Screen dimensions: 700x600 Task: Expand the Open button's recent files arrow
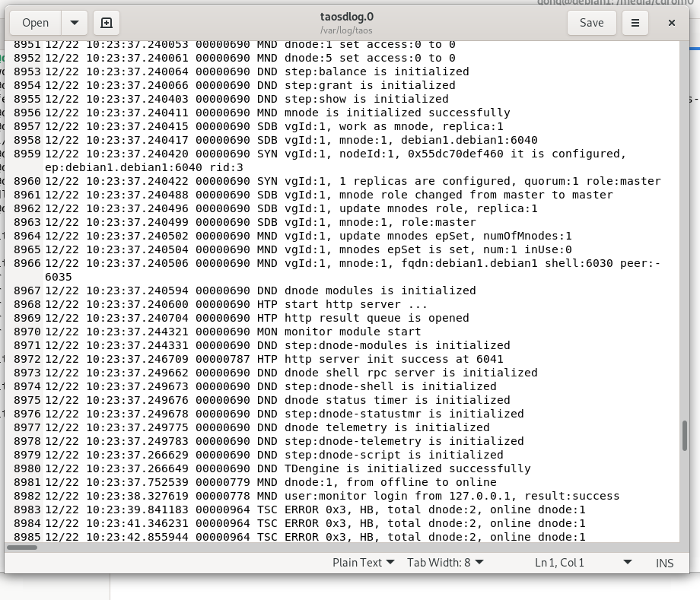(74, 23)
